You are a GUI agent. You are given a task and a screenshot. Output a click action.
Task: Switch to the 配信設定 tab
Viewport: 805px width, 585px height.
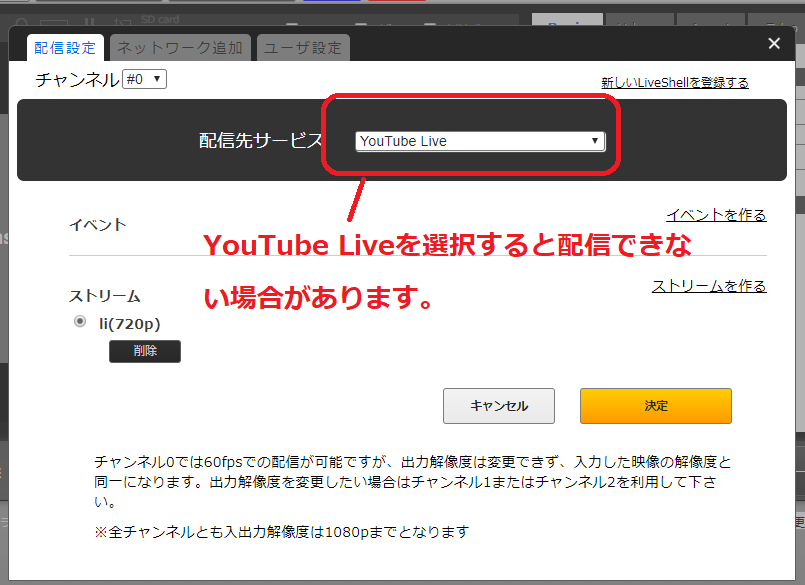[65, 47]
